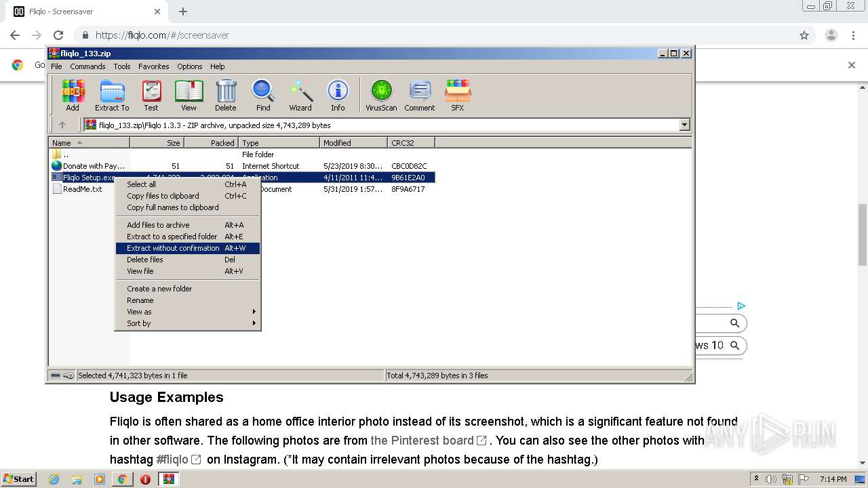Click the Add toolbar icon in WinRAR
This screenshot has width=868, height=488.
pyautogui.click(x=73, y=95)
